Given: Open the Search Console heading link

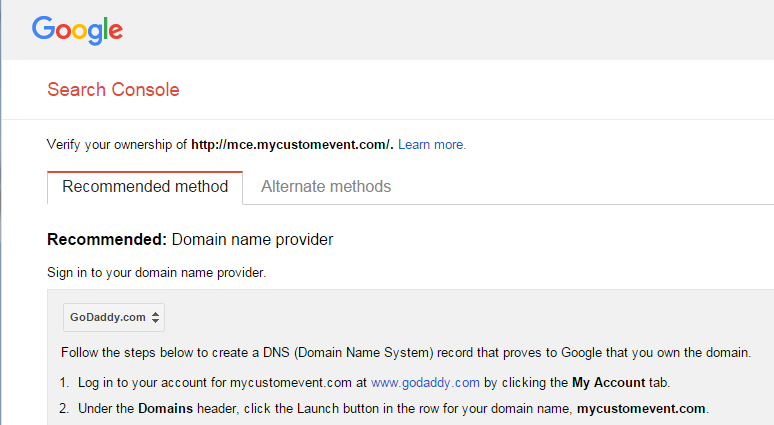Looking at the screenshot, I should click(113, 90).
